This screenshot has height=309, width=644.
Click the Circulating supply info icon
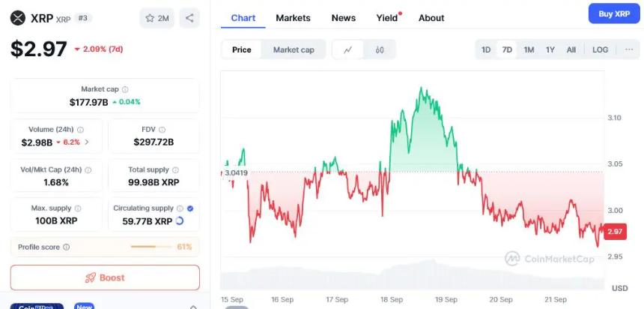point(179,208)
